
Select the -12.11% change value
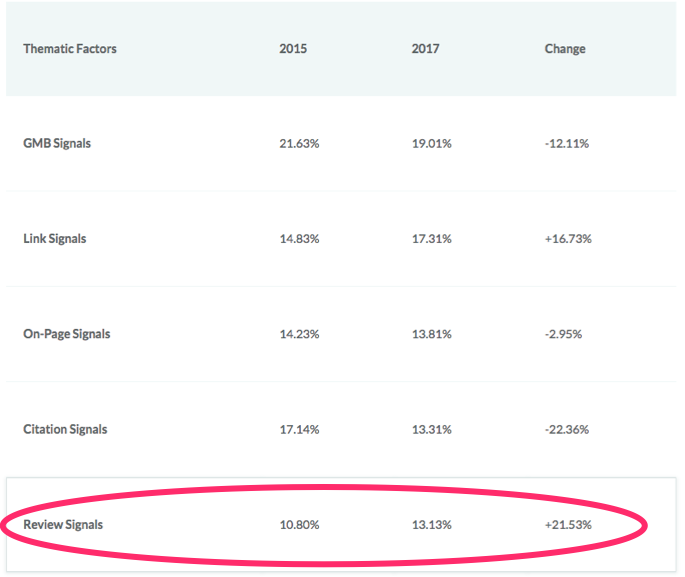[x=567, y=144]
